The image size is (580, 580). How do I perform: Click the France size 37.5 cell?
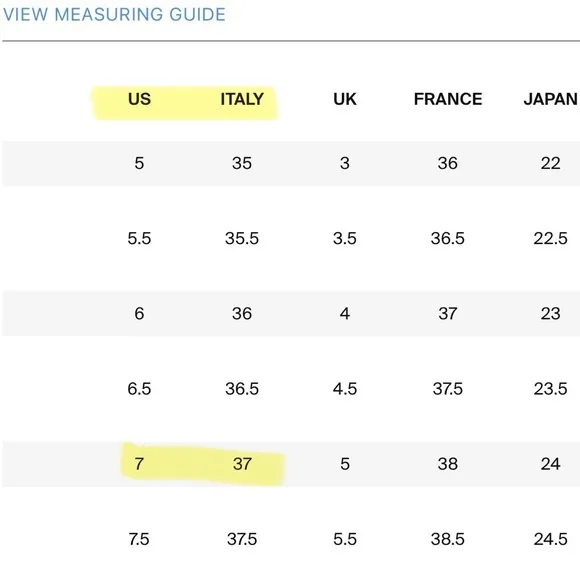coord(448,389)
